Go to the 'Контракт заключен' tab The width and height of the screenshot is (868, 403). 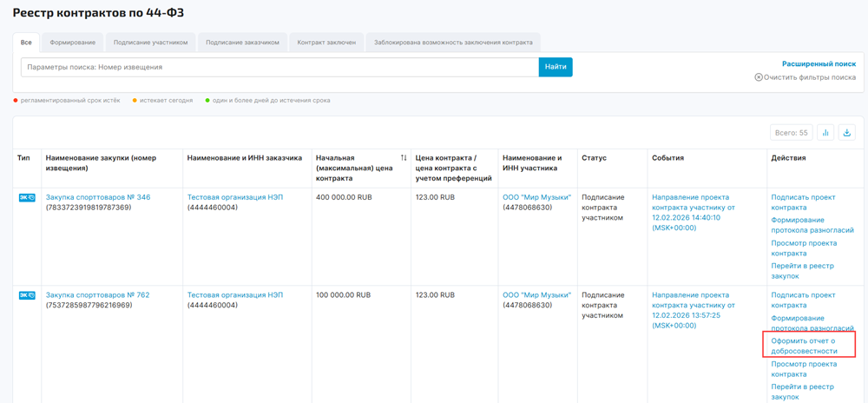(x=326, y=42)
